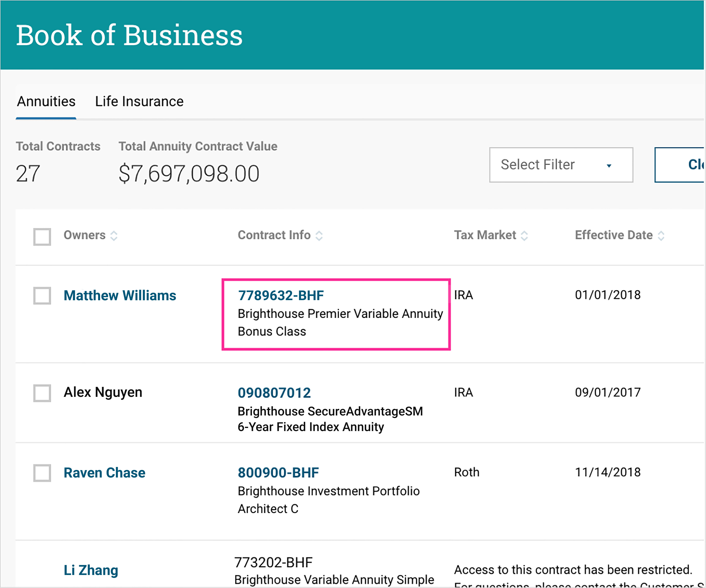Sort by Owners column arrows

point(114,236)
